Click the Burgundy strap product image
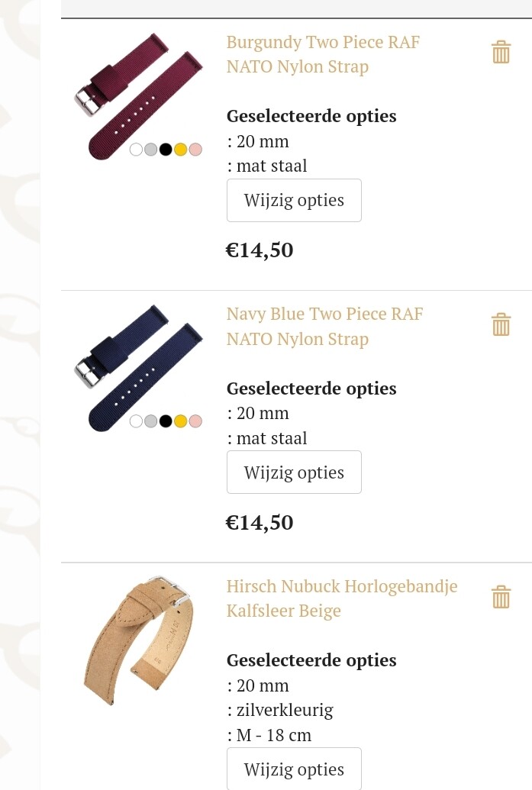The image size is (532, 790). point(139,95)
